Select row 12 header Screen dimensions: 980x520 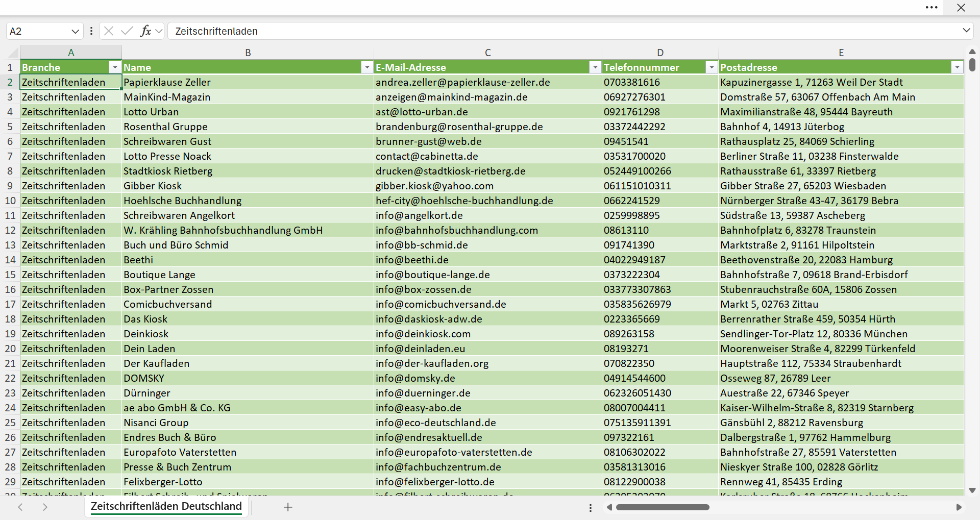tap(10, 230)
